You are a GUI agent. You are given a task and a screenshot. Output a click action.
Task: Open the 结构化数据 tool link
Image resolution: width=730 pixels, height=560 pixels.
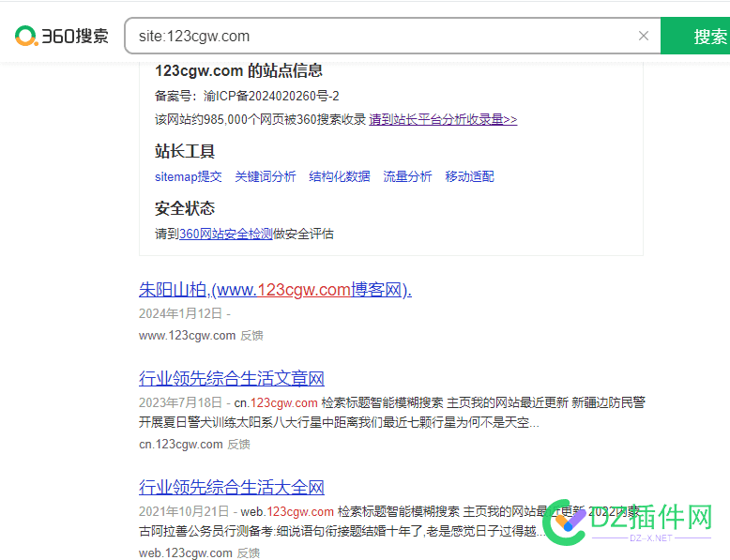(x=340, y=177)
